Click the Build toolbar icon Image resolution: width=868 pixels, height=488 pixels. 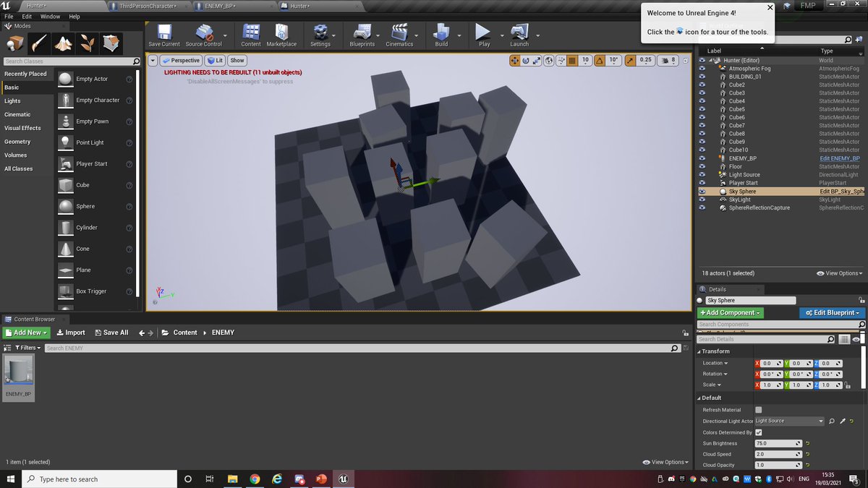coord(441,35)
